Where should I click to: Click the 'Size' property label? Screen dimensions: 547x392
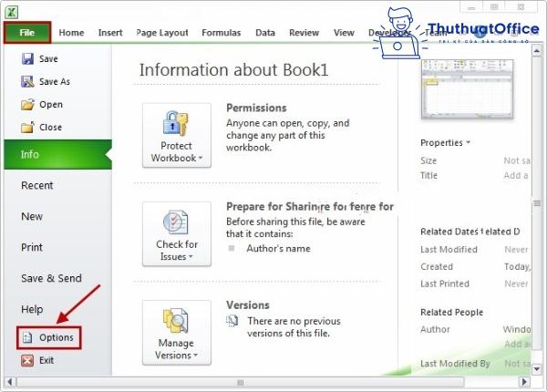click(x=428, y=160)
